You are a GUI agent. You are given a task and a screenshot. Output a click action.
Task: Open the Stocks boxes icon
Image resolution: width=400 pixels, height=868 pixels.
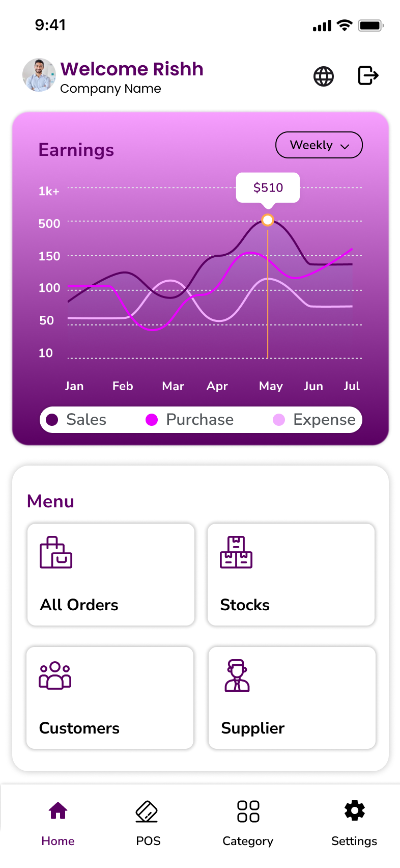236,552
